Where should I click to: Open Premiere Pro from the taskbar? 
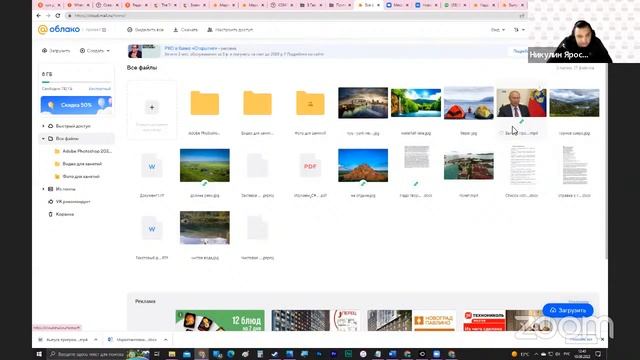pyautogui.click(x=334, y=354)
